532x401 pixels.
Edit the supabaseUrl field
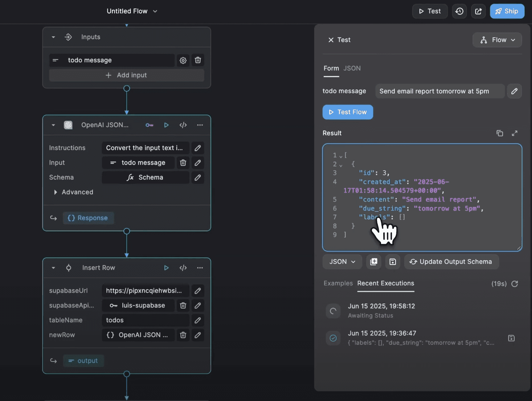198,291
